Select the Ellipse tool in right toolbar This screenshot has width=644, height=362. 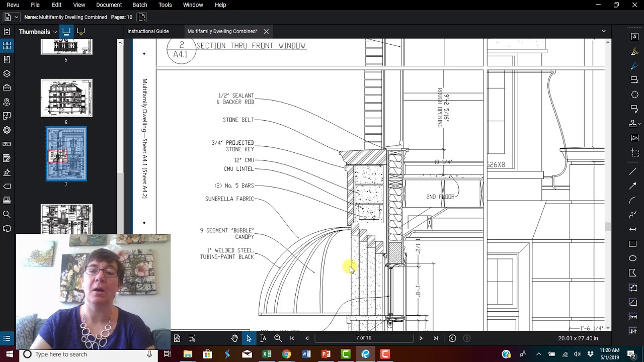coord(633,258)
